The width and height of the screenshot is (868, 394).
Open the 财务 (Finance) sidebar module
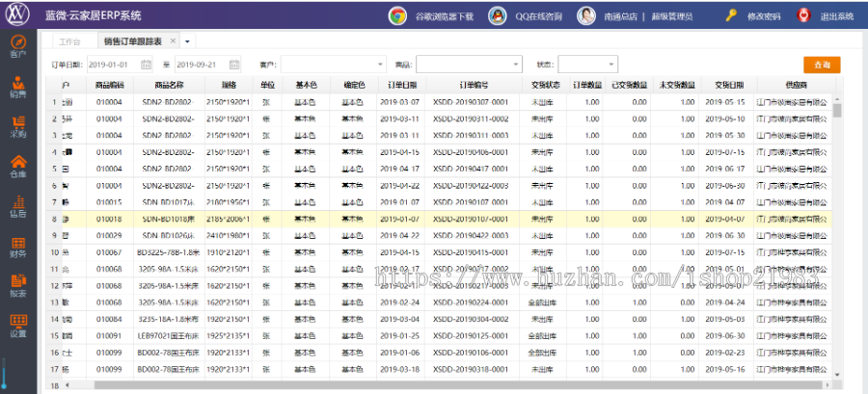click(17, 247)
